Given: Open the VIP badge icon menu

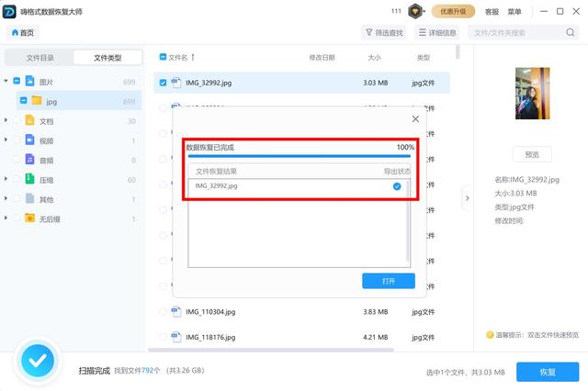Looking at the screenshot, I should pyautogui.click(x=416, y=12).
